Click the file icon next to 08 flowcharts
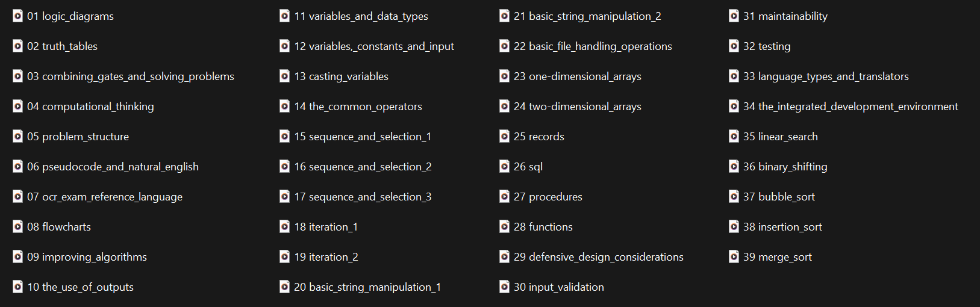Screen dimensions: 980x307 point(17,226)
